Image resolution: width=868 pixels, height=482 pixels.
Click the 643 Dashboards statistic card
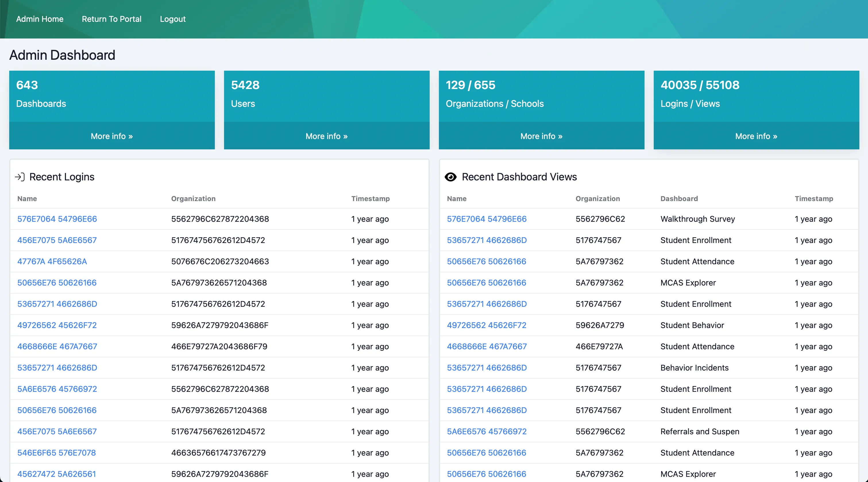click(111, 95)
